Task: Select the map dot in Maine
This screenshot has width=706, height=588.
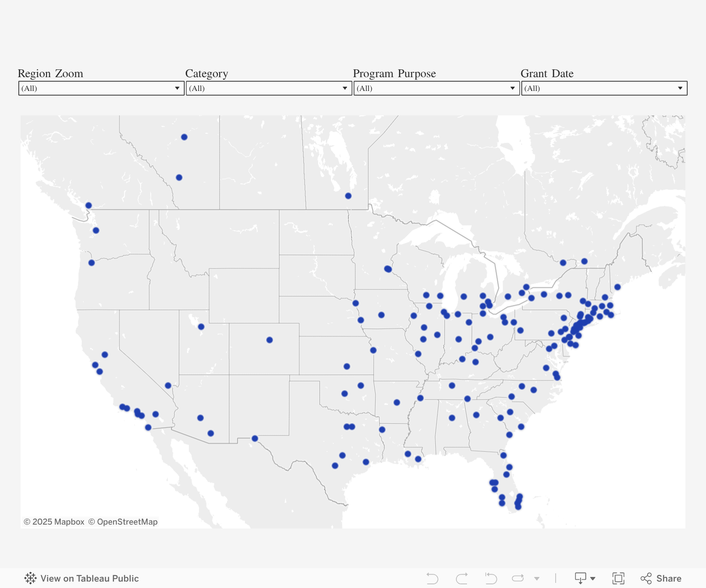Action: click(x=617, y=287)
